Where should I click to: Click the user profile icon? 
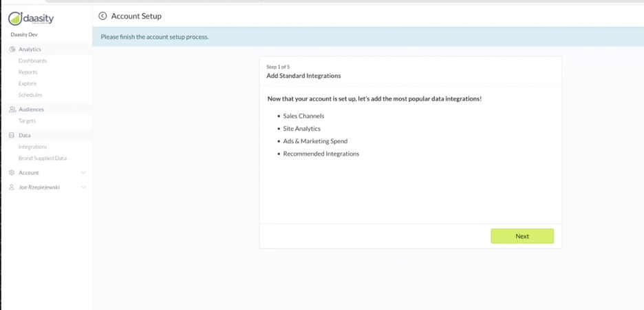click(x=12, y=187)
